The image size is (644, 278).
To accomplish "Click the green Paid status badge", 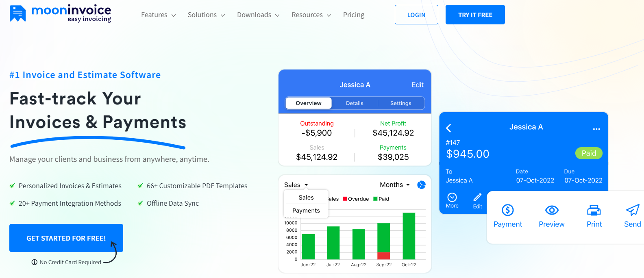I will coord(589,153).
